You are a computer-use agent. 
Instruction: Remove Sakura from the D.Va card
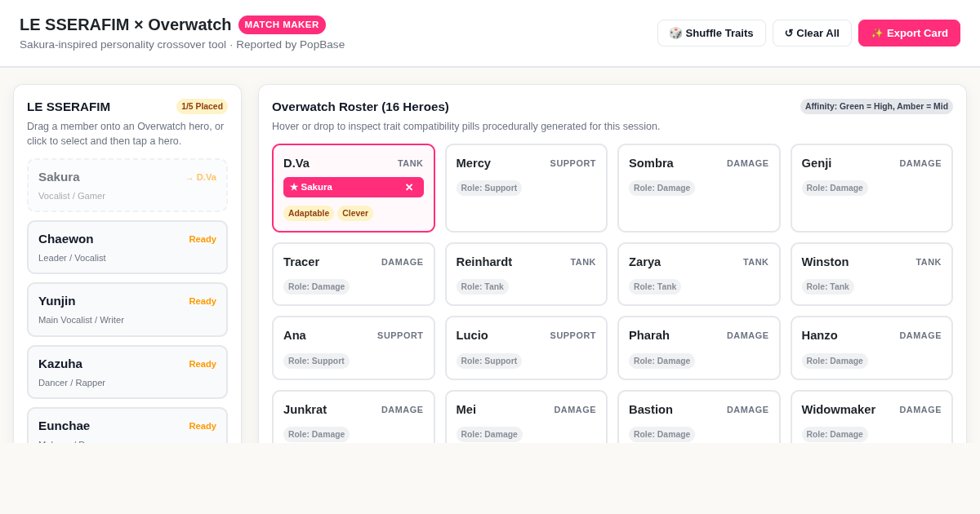409,187
